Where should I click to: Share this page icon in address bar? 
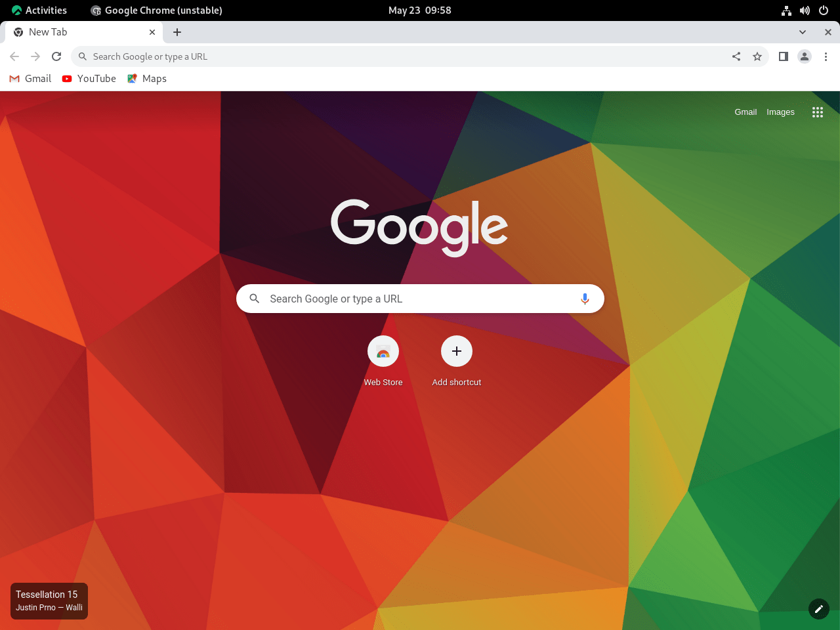tap(736, 56)
